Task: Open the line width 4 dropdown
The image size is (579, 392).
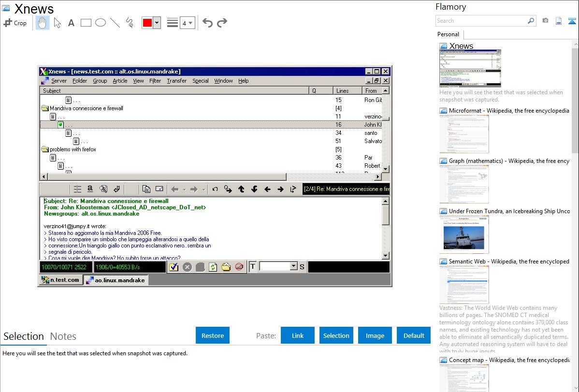Action: 187,23
